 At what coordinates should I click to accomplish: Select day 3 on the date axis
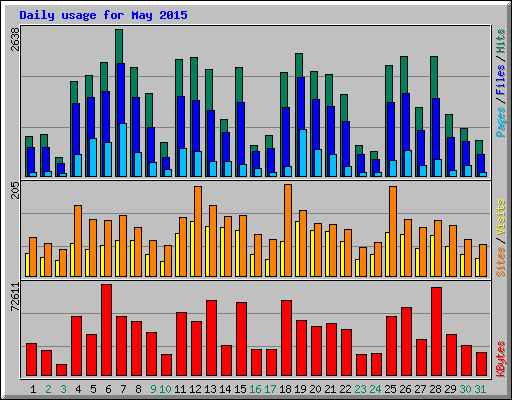tap(63, 389)
